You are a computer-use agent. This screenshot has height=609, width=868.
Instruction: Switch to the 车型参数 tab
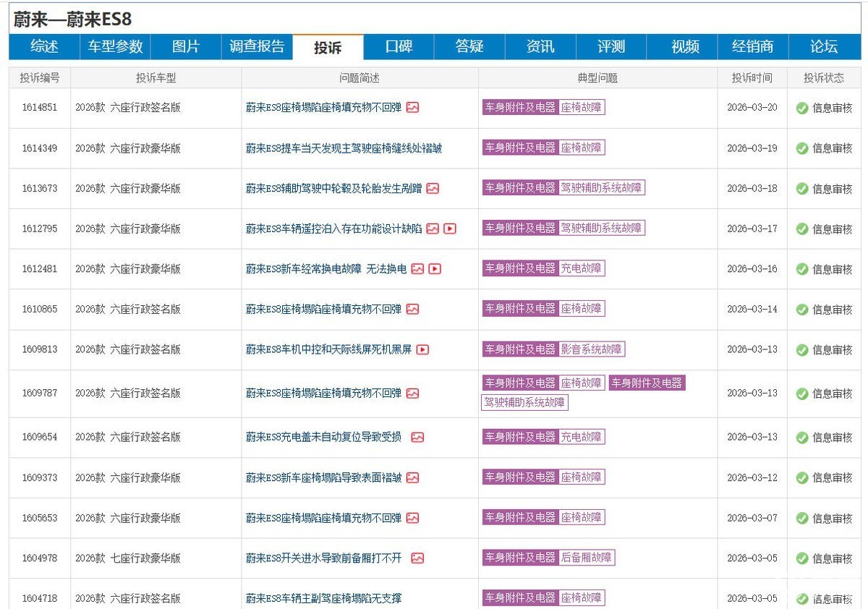115,47
